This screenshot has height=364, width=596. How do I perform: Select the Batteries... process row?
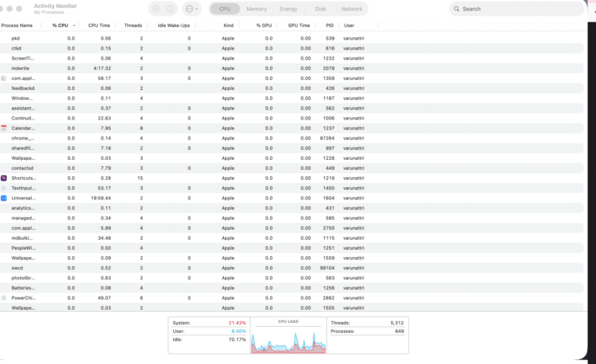(x=292, y=288)
